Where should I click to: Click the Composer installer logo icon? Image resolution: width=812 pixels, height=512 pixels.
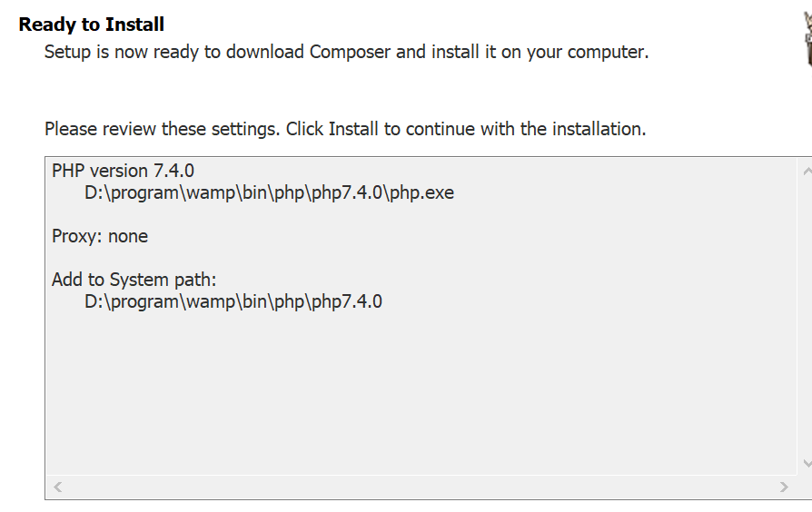807,41
